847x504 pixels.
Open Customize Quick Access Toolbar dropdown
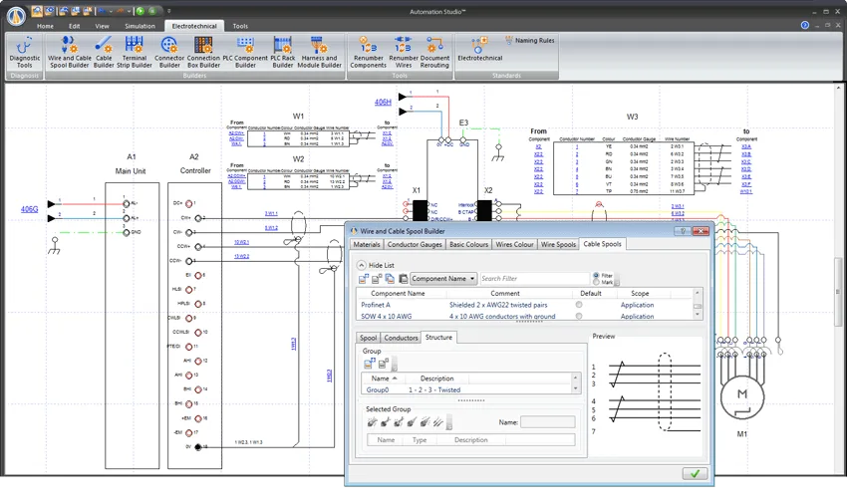(x=169, y=11)
